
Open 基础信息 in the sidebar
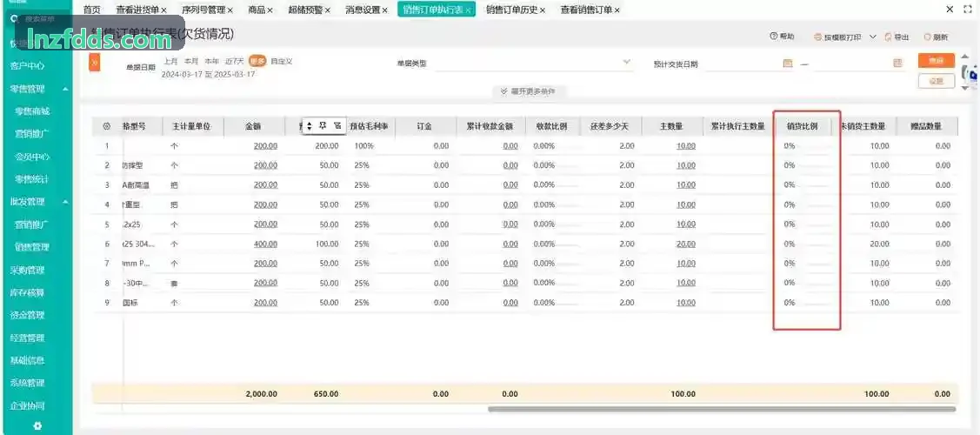click(x=28, y=361)
